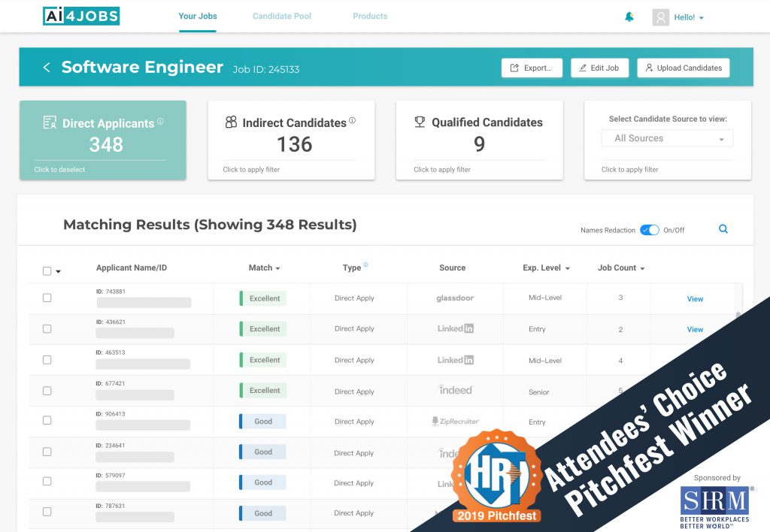Switch to the Your Jobs tab
Screen dimensions: 770x532
pos(198,17)
